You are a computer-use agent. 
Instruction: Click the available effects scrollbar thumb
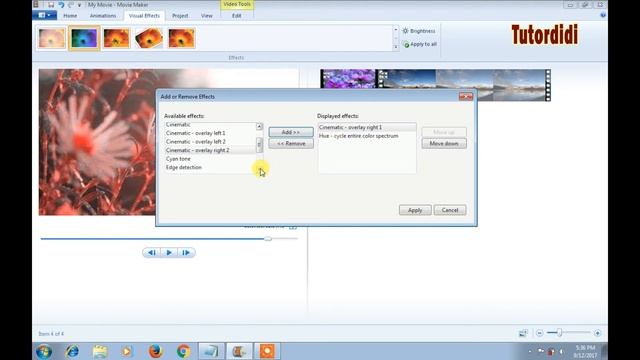click(259, 145)
